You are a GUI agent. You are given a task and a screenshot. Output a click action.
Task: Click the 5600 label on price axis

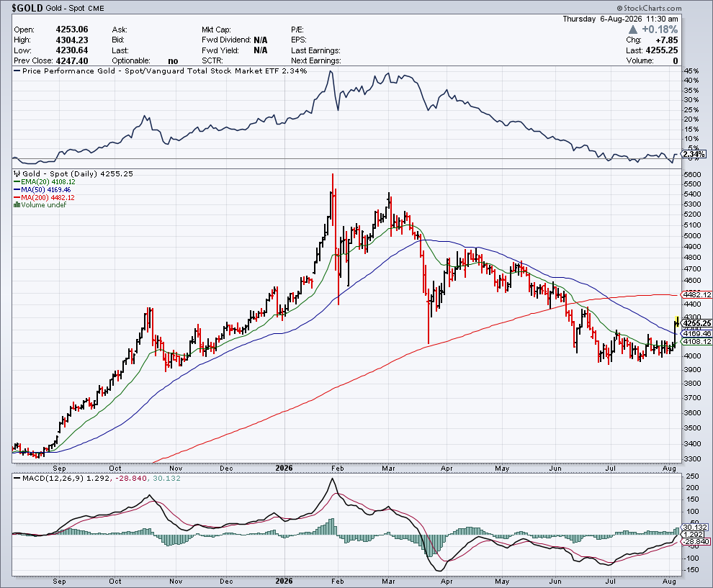click(x=692, y=174)
